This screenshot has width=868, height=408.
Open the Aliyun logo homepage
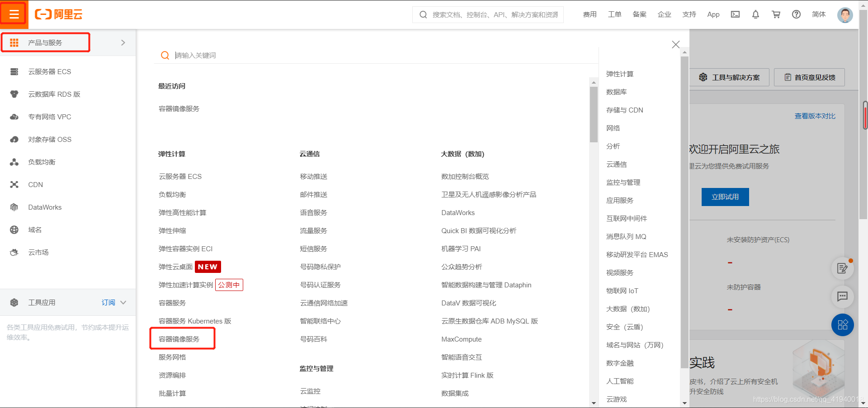click(x=59, y=14)
